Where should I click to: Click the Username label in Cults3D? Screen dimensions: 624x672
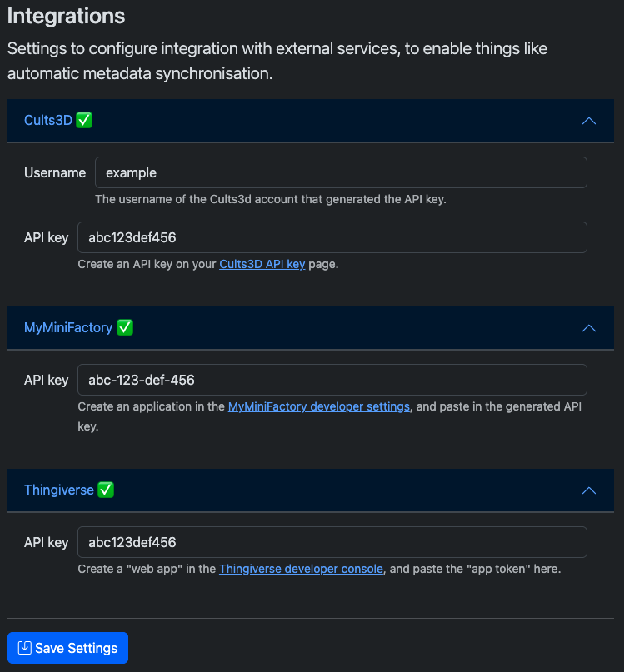coord(55,172)
